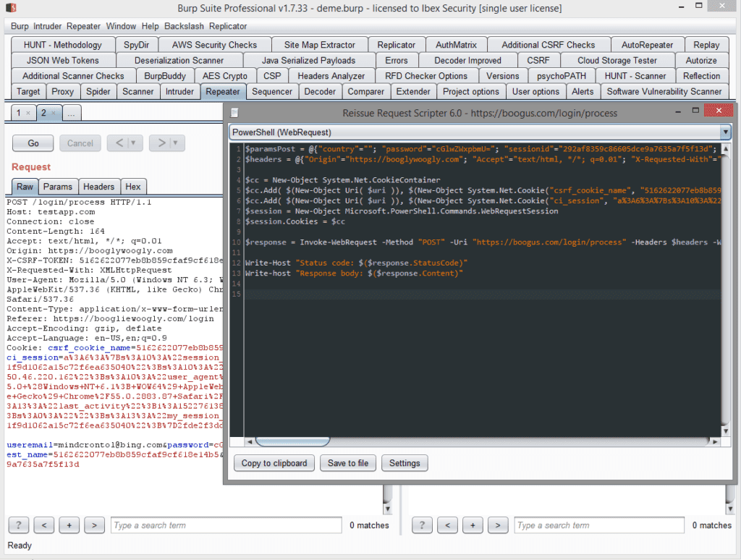
Task: Go to next match in response search
Action: tap(498, 525)
